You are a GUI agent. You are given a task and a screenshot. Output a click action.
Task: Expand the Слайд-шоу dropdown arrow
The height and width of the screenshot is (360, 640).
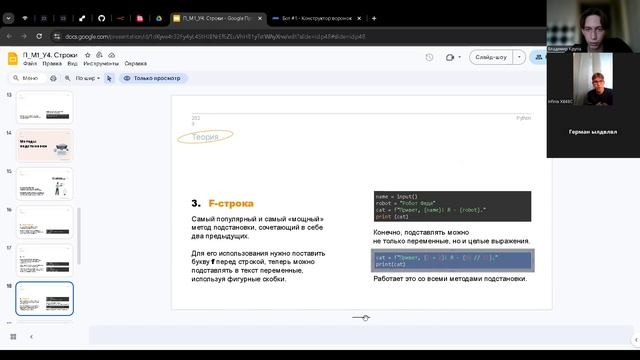coord(519,58)
